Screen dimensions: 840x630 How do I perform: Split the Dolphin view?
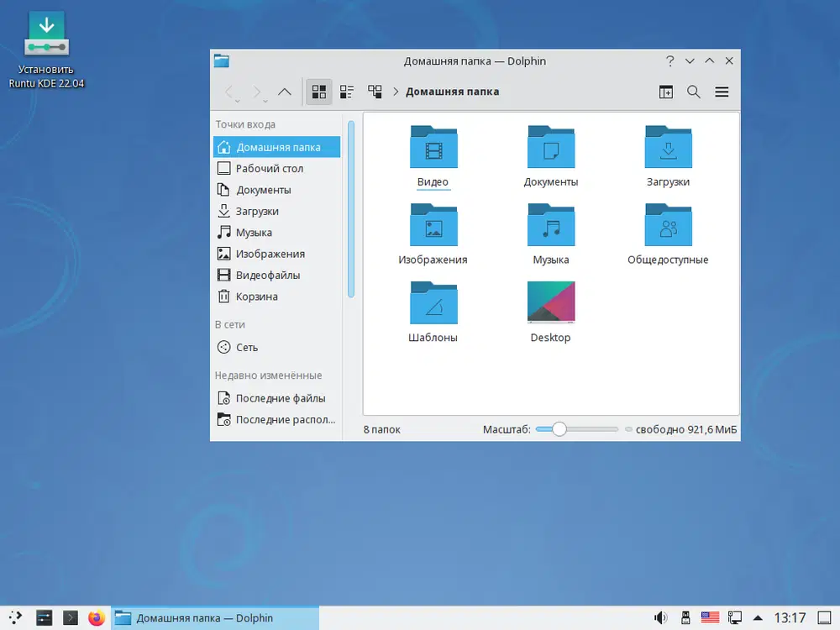pyautogui.click(x=666, y=92)
